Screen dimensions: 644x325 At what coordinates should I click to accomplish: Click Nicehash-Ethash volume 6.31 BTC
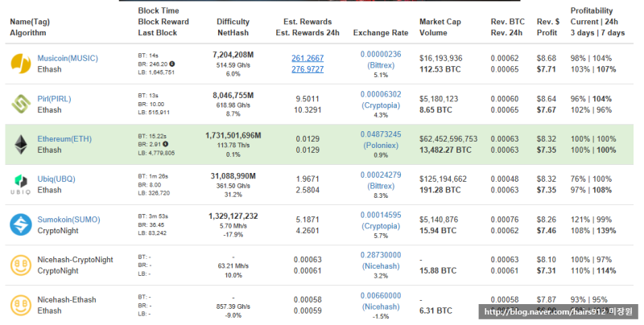coord(436,311)
